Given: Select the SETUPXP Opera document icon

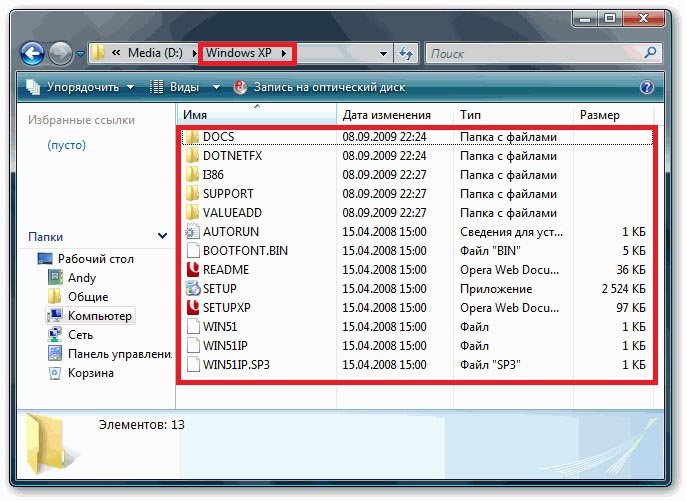Looking at the screenshot, I should tap(192, 308).
